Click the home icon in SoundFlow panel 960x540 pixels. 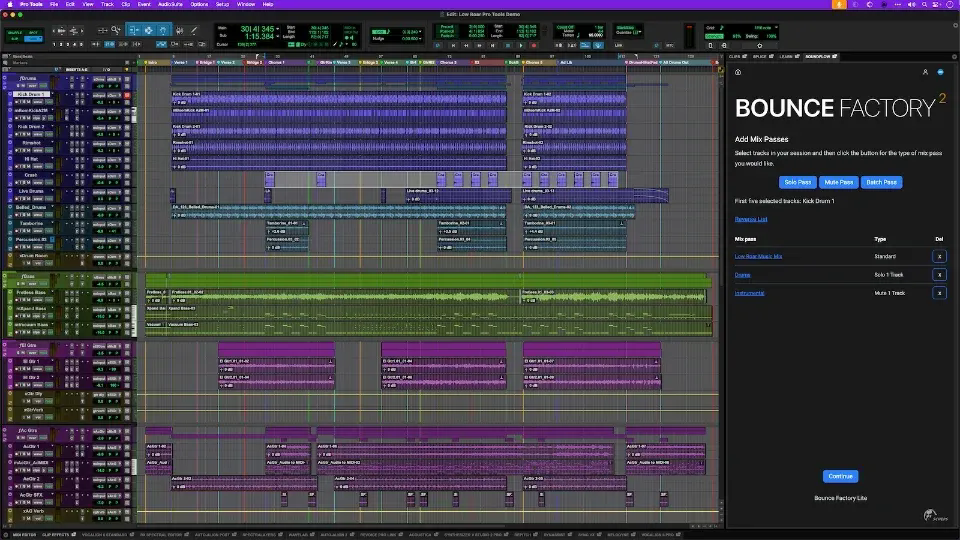[x=739, y=72]
